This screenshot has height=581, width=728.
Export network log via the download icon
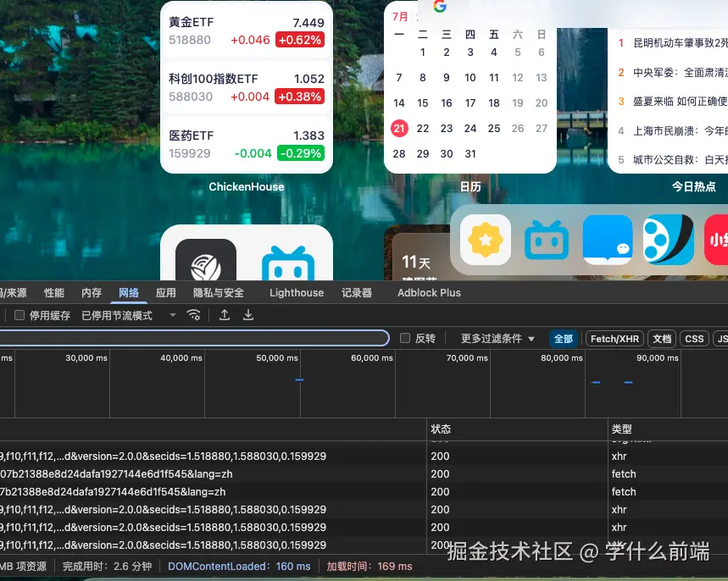click(x=247, y=314)
